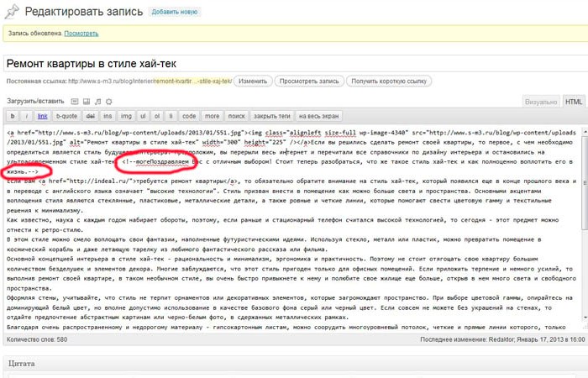This screenshot has height=378, width=588.
Task: Select the HTML editor tab
Action: (574, 101)
